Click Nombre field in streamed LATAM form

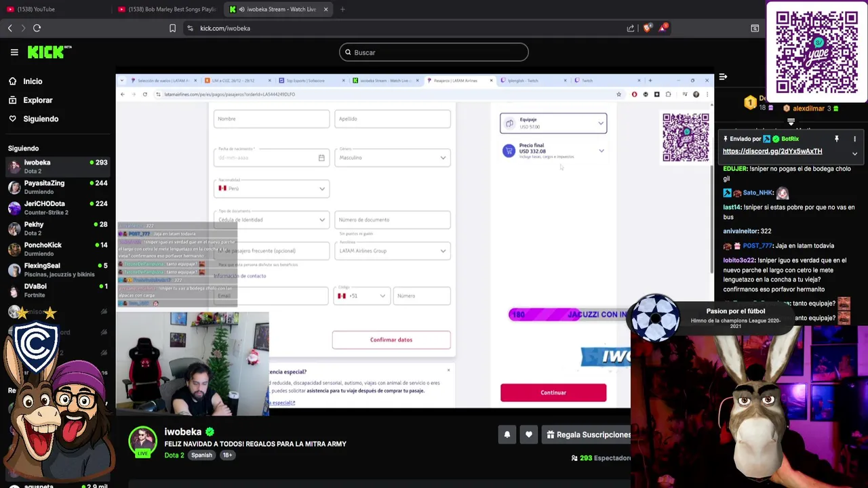(271, 119)
